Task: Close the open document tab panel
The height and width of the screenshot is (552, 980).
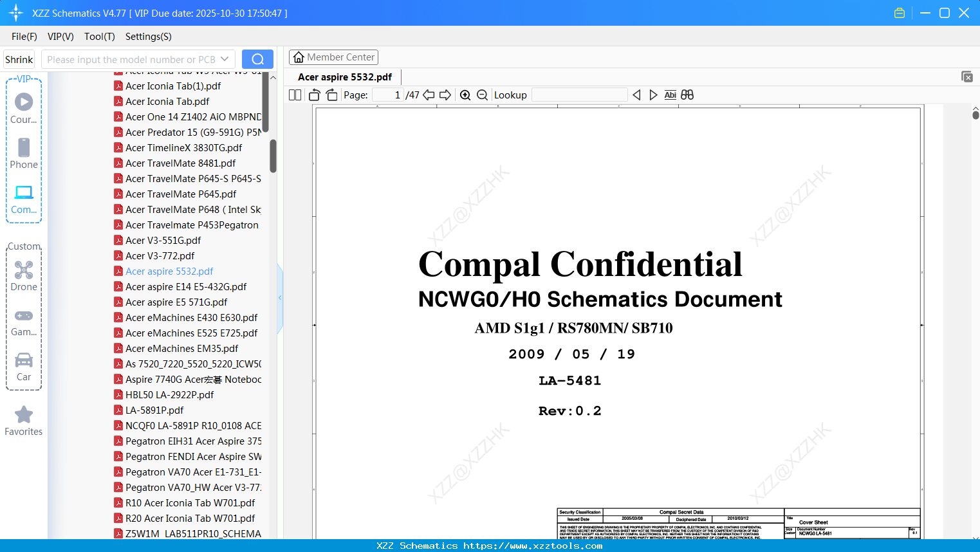Action: click(x=967, y=77)
